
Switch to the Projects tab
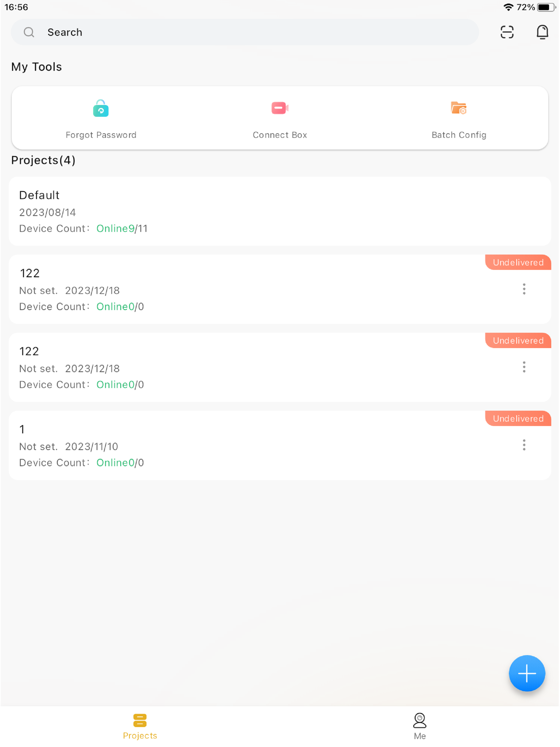tap(140, 726)
